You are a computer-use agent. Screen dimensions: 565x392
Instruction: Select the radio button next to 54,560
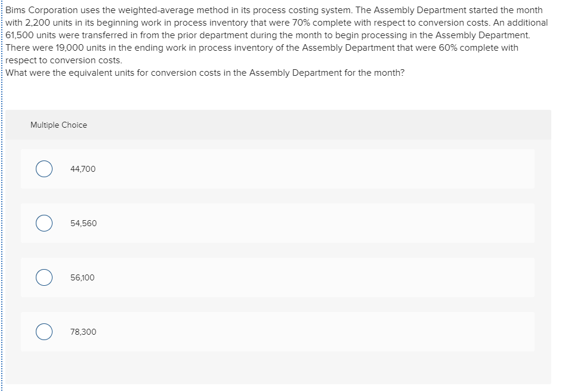44,223
